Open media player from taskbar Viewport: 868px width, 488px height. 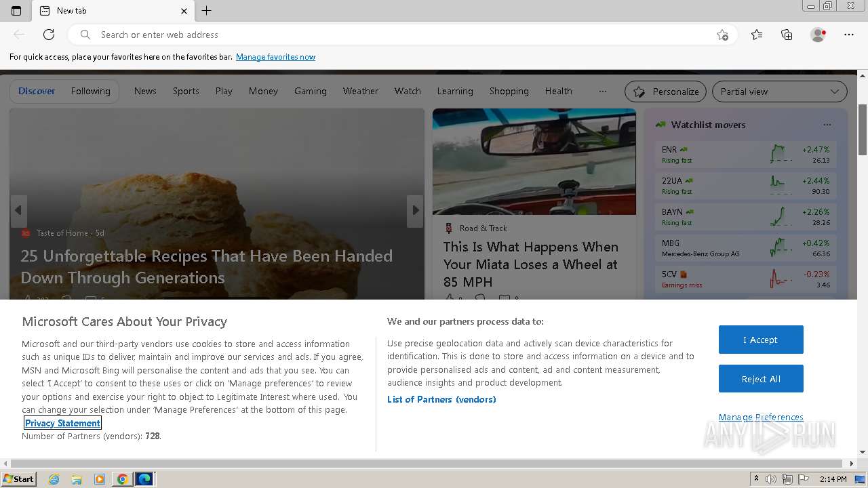tap(100, 479)
